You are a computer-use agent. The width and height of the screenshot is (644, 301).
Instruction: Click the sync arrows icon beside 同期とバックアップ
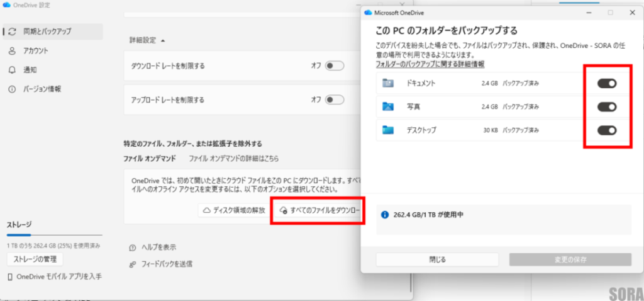click(x=12, y=31)
